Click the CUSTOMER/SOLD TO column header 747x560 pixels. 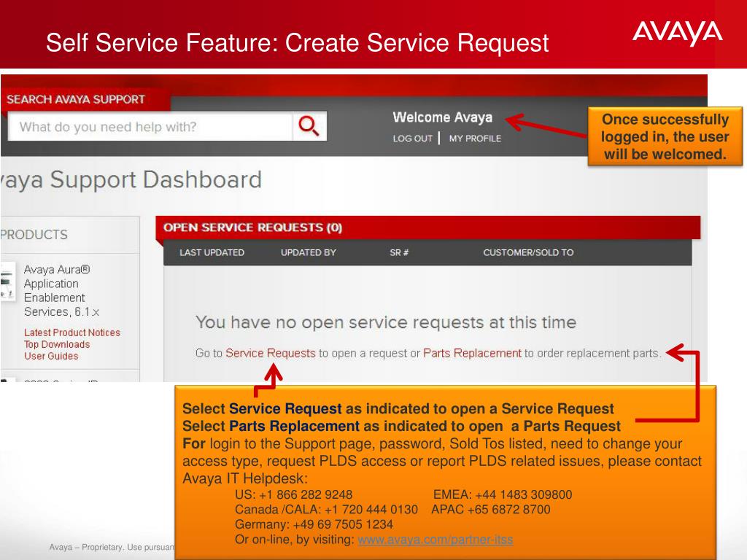(x=528, y=252)
